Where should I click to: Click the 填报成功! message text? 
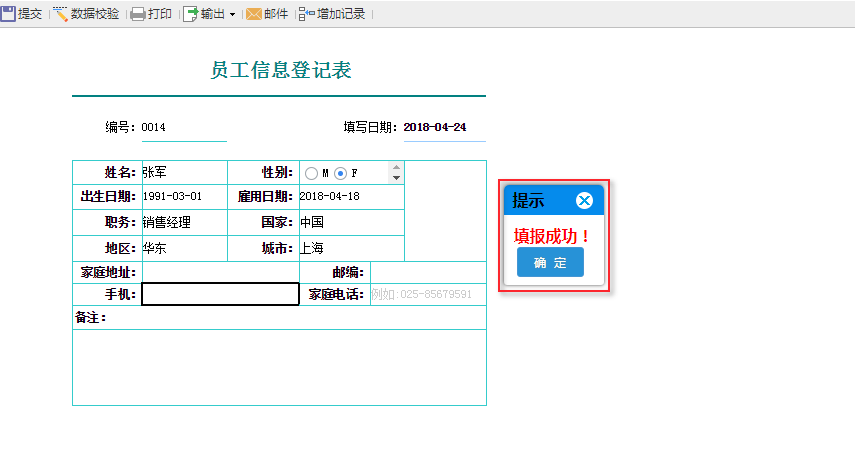[x=552, y=236]
